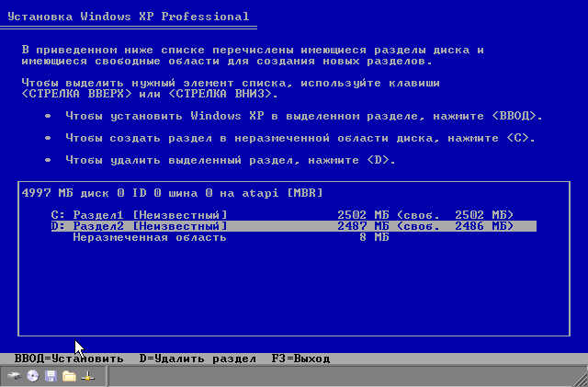Open the shared folders icon in status bar
588x387 pixels.
click(69, 376)
